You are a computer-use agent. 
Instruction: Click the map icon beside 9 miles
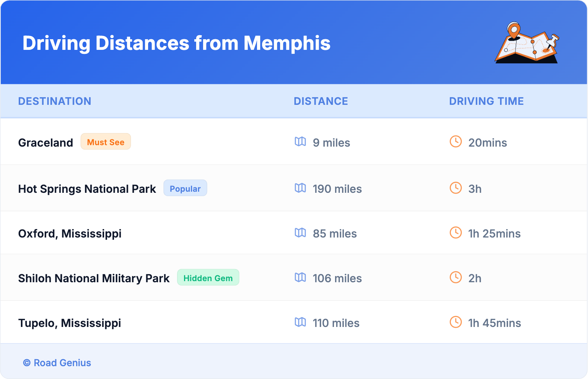300,141
